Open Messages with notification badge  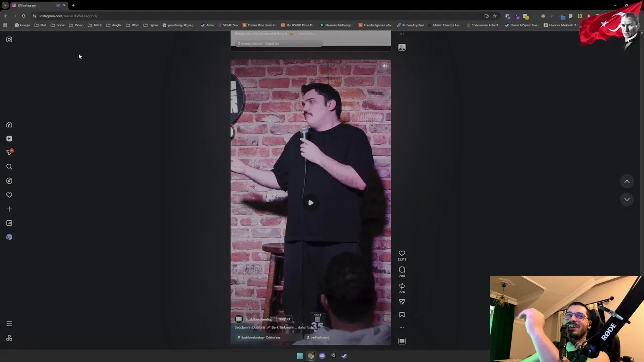point(9,152)
